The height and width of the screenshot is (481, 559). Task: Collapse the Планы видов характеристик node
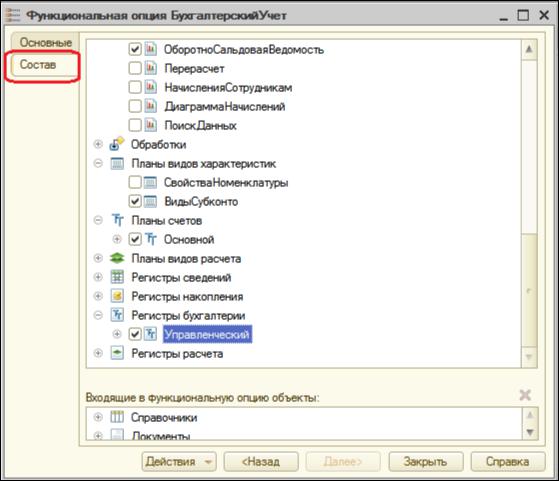tap(98, 163)
